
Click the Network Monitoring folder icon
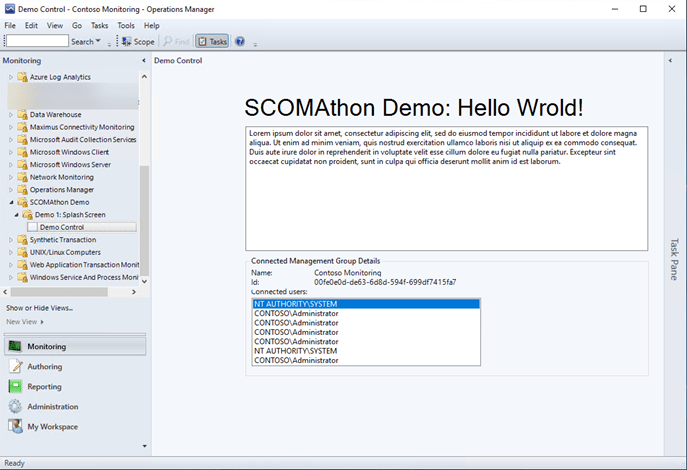click(22, 177)
